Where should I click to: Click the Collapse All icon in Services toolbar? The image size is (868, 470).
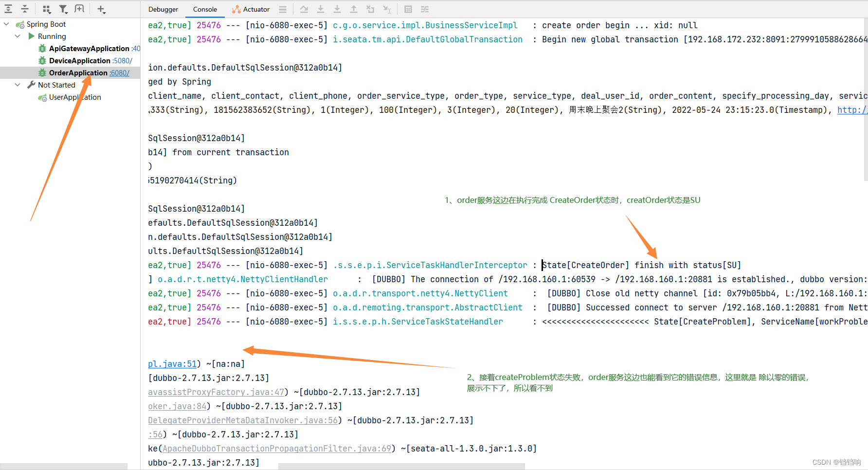pyautogui.click(x=25, y=9)
